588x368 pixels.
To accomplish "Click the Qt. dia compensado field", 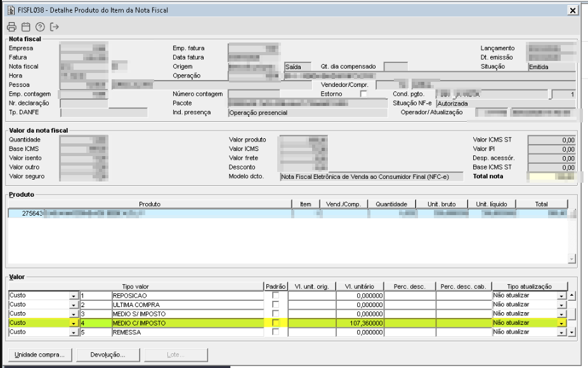I will (396, 67).
